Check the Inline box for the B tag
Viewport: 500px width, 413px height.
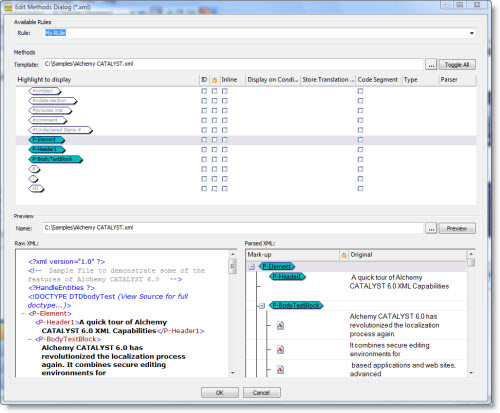click(225, 169)
